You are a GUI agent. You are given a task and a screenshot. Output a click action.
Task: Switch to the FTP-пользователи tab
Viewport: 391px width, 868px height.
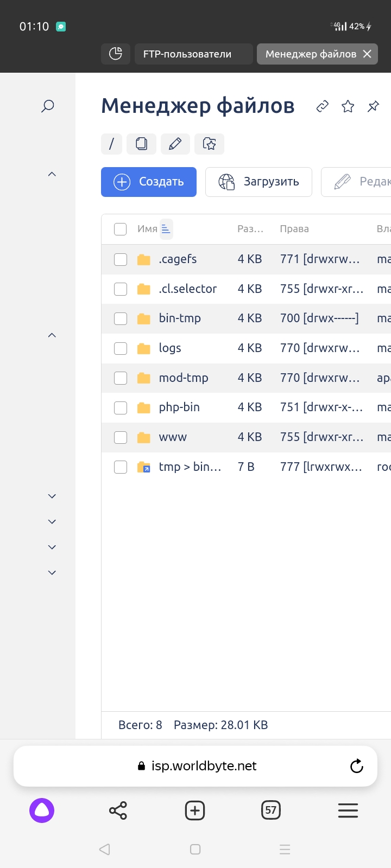pyautogui.click(x=187, y=54)
